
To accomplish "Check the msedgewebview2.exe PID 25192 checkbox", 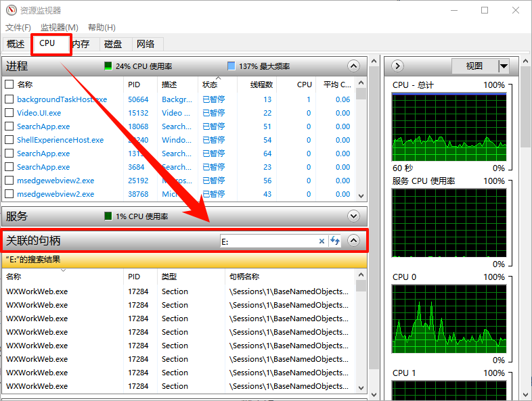I will [x=9, y=181].
